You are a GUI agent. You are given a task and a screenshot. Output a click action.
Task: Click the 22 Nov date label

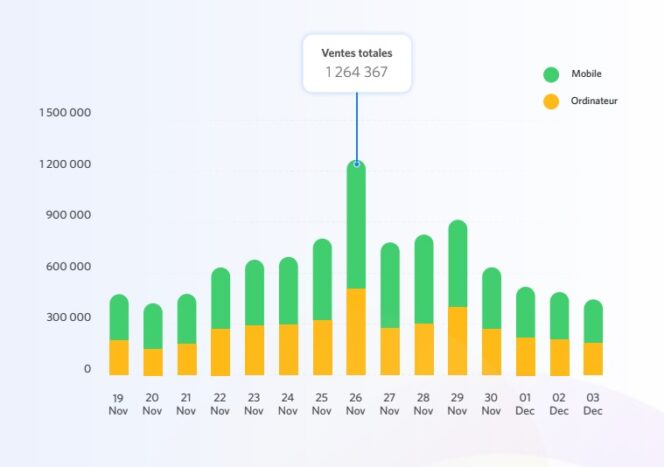(220, 405)
